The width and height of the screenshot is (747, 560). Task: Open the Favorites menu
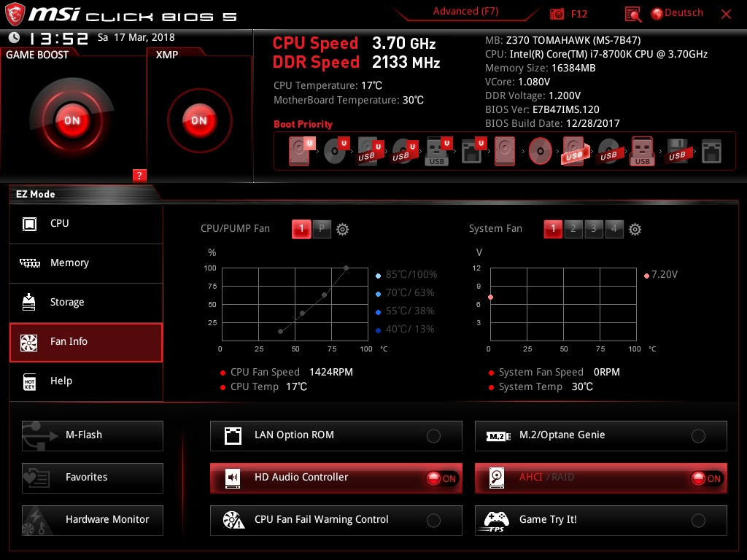(93, 478)
